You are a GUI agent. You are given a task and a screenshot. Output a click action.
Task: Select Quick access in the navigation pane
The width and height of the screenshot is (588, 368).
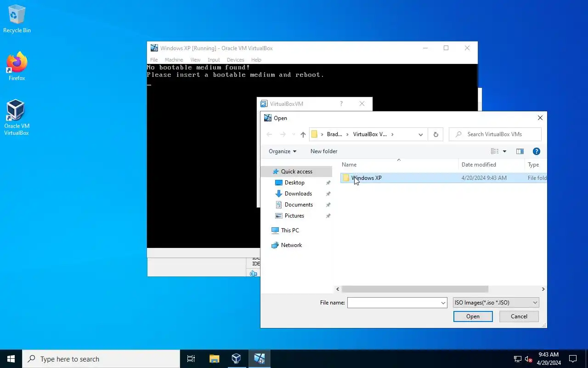[x=296, y=172]
